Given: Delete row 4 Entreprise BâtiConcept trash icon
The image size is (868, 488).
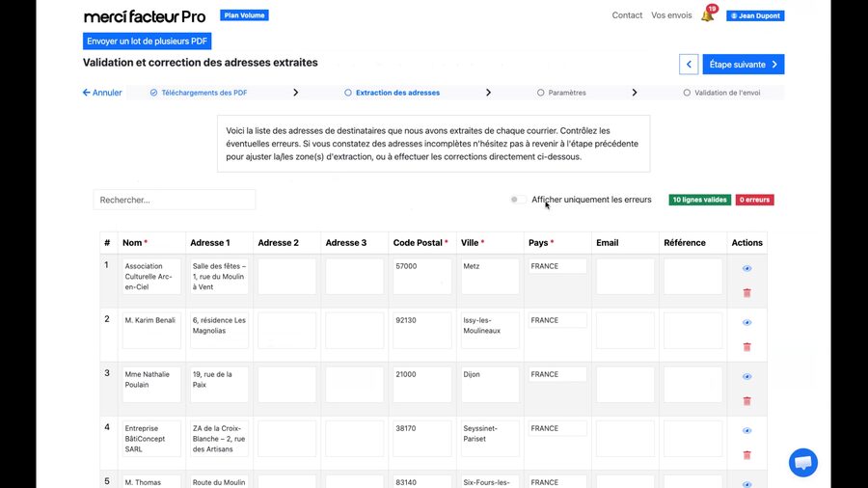Looking at the screenshot, I should [746, 455].
